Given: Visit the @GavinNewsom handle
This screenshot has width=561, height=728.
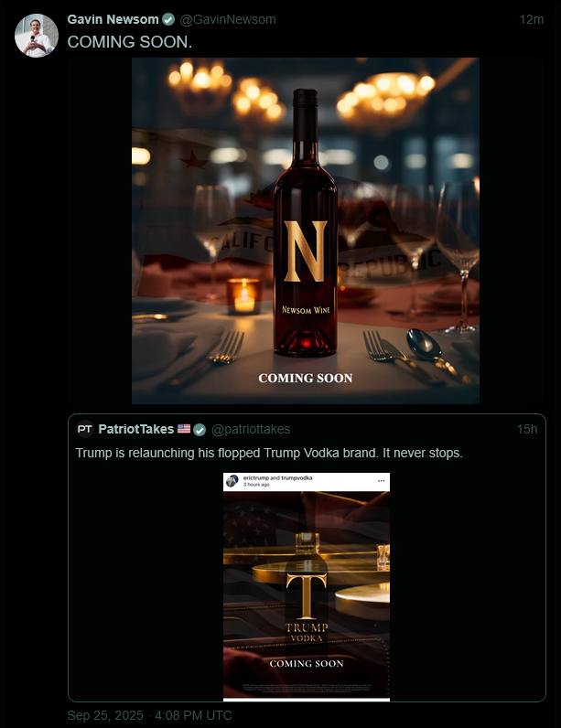Looking at the screenshot, I should pos(228,19).
